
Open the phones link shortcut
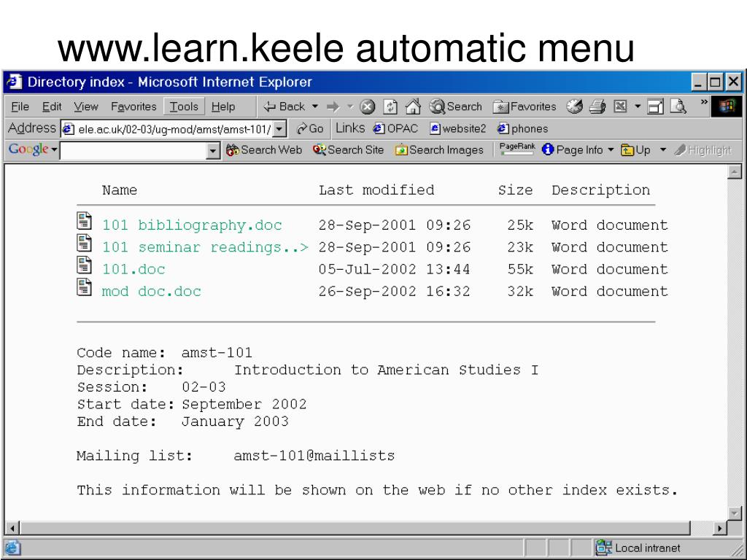[x=522, y=128]
